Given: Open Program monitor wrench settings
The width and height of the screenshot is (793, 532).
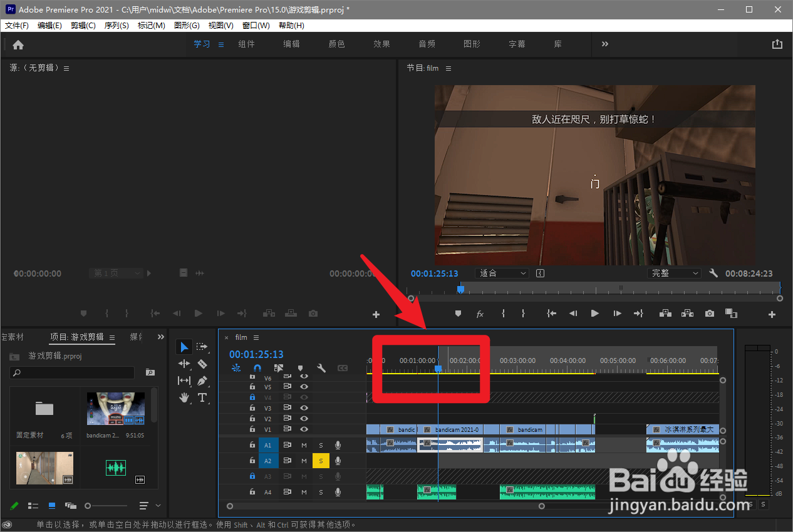Looking at the screenshot, I should 713,273.
